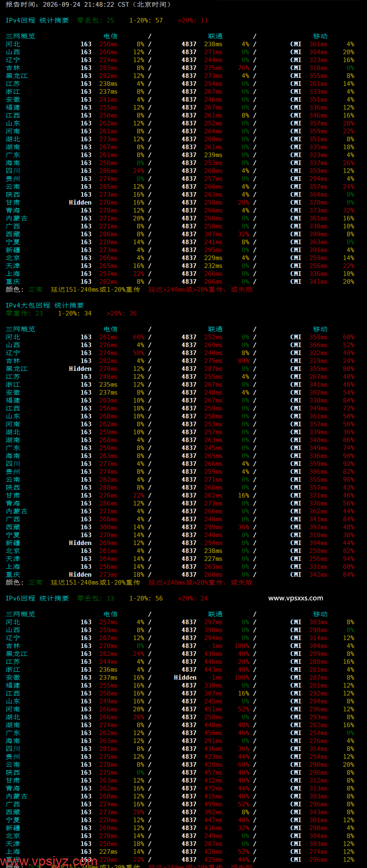
Task: Select the IPv6回程 统计摘要 heading
Action: click(x=37, y=598)
